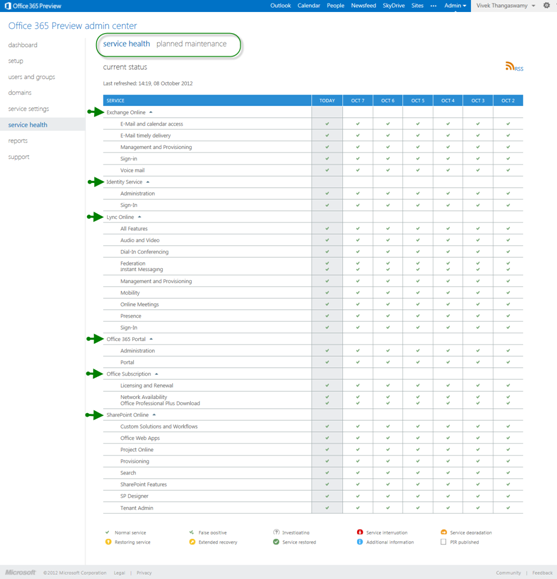Click the False positive legend icon
The image size is (557, 579).
click(191, 532)
